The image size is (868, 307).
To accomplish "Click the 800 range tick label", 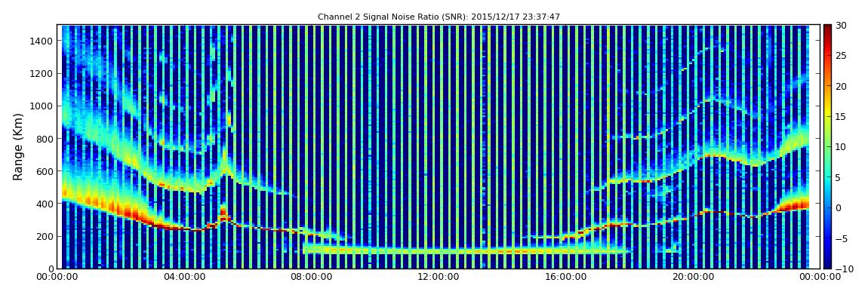I will pyautogui.click(x=45, y=139).
